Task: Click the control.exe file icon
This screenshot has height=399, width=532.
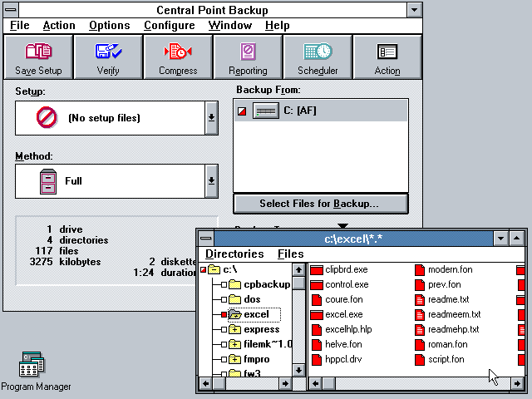Action: (317, 285)
